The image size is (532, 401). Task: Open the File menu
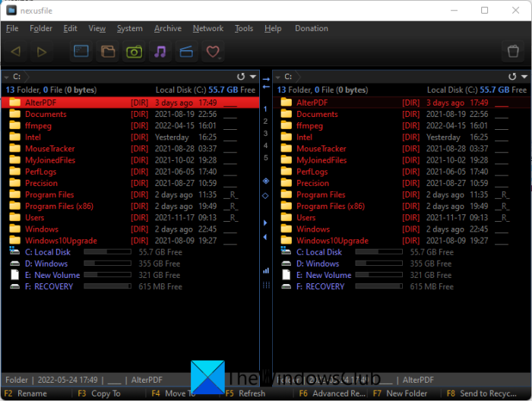pos(12,28)
